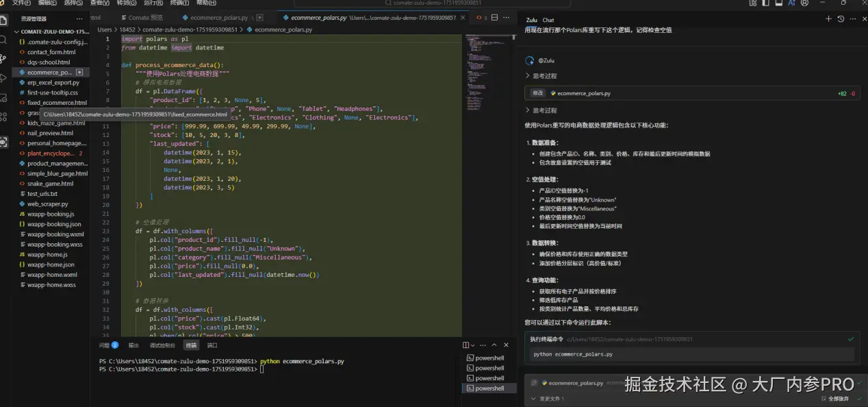The width and height of the screenshot is (868, 407).
Task: Open the 编辑 menu
Action: coord(47,3)
